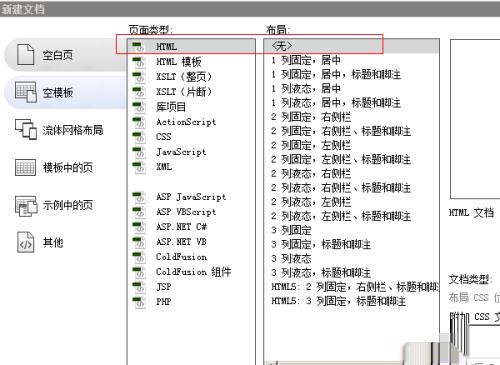Click the 模板中的页 category icon

pos(25,167)
